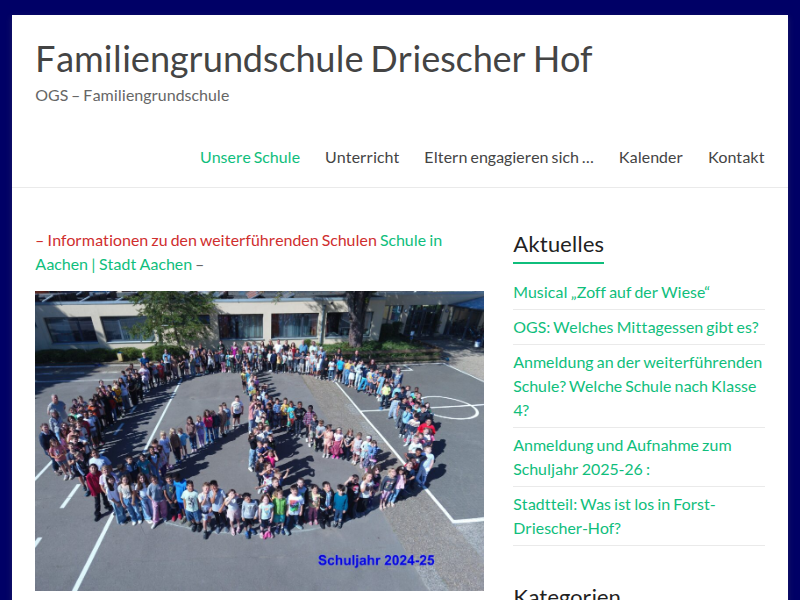This screenshot has height=600, width=800.
Task: Click the Aktuelles sidebar heading
Action: point(558,245)
